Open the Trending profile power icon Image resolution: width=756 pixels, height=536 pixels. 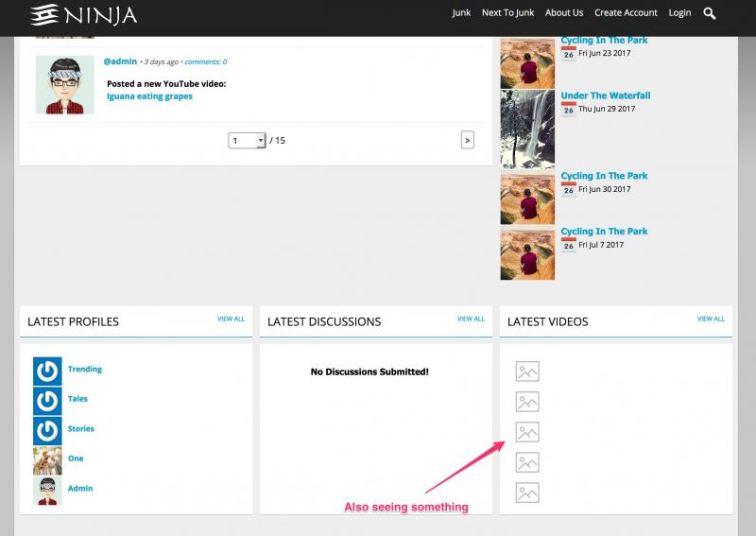pyautogui.click(x=47, y=371)
